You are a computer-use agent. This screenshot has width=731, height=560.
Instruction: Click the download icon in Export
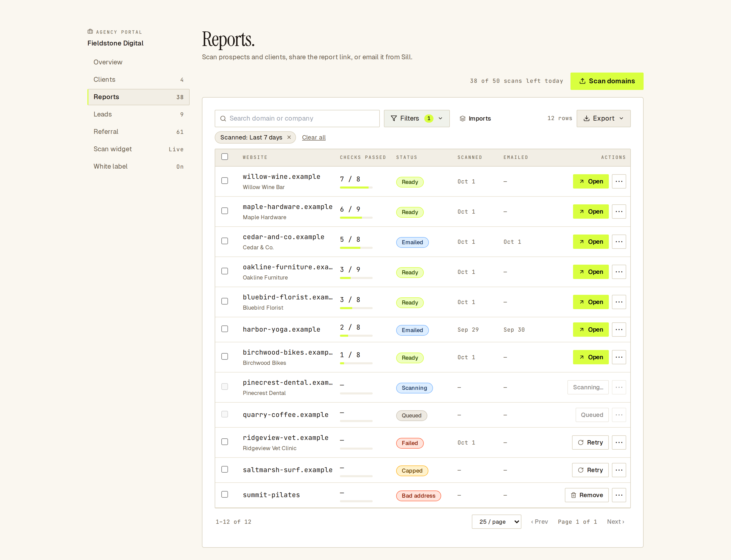(x=586, y=118)
